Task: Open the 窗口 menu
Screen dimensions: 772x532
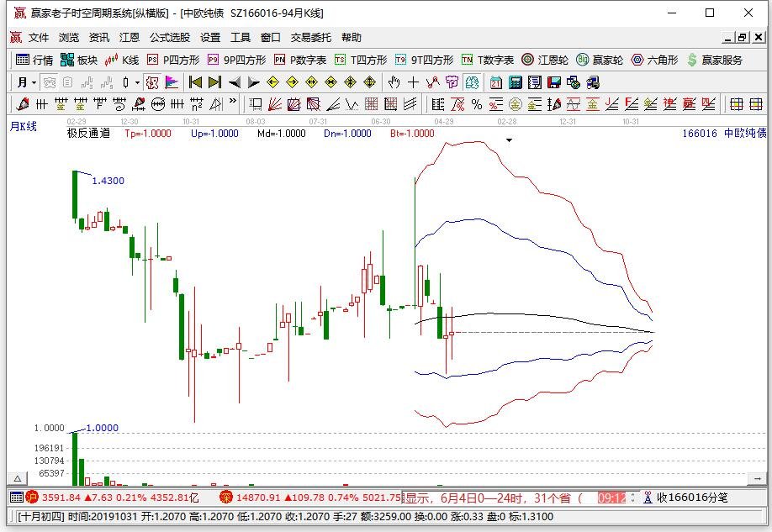Action: 270,38
